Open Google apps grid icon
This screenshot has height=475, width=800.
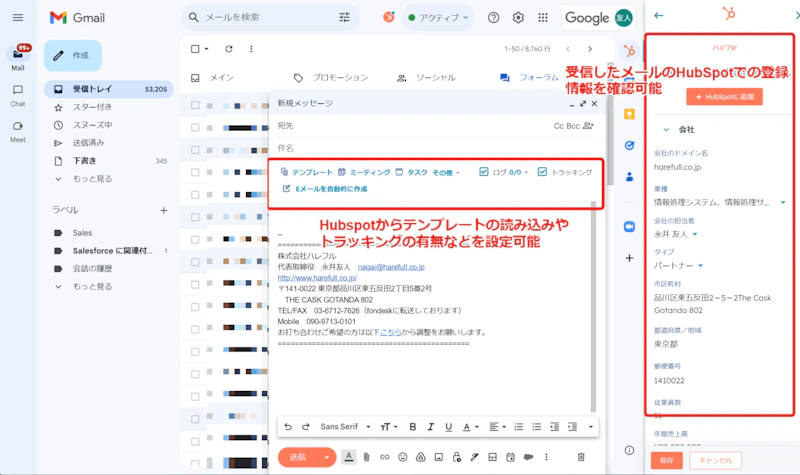(x=543, y=18)
